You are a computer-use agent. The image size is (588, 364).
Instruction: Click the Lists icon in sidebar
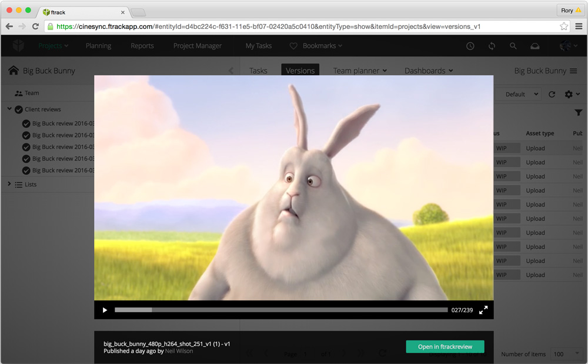click(x=18, y=185)
